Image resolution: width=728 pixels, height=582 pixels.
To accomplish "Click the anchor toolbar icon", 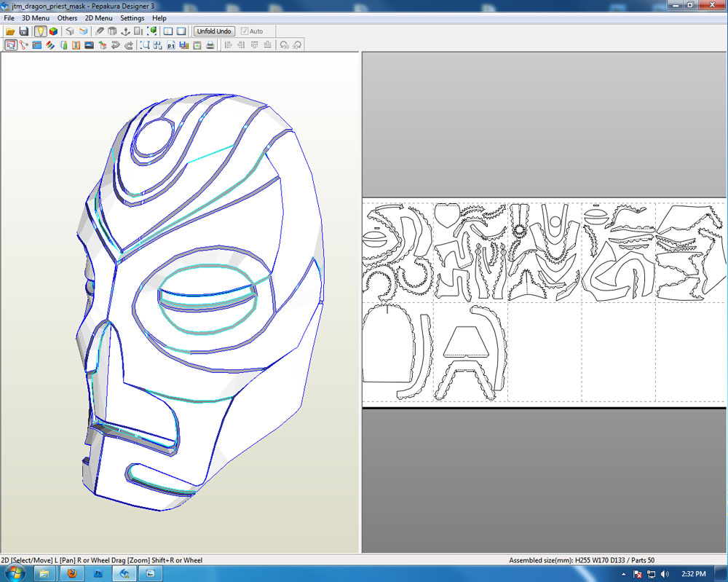I will click(125, 31).
